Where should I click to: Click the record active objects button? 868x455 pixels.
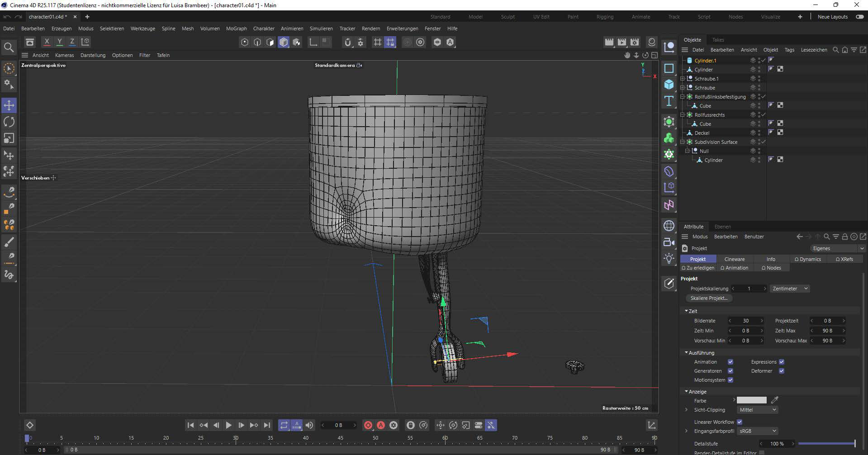click(368, 425)
